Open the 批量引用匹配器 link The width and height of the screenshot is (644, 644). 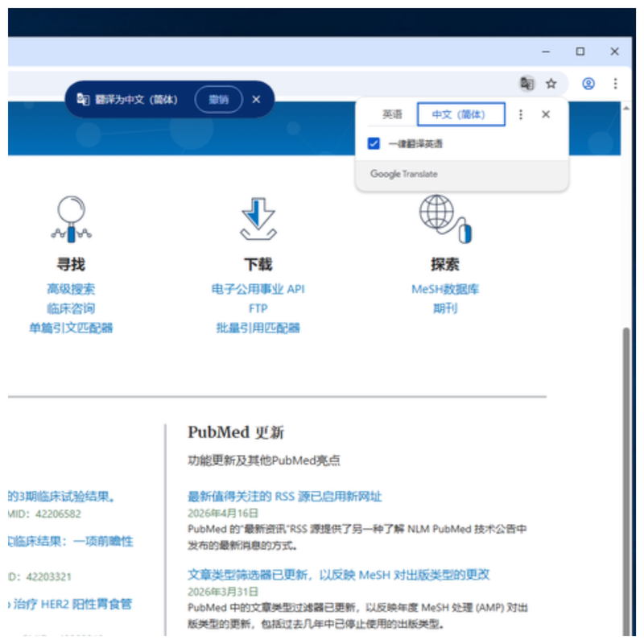pos(258,328)
